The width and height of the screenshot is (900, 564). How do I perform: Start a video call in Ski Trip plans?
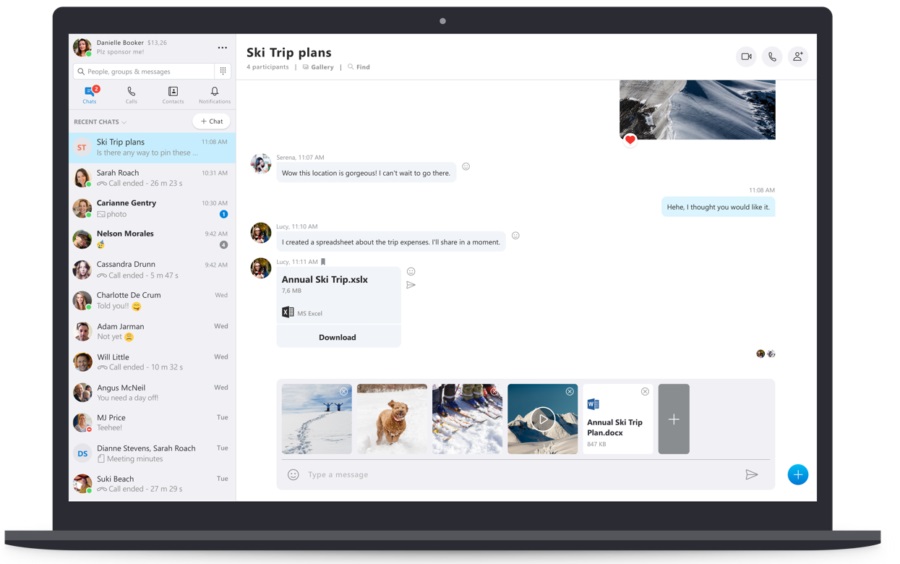coord(745,57)
